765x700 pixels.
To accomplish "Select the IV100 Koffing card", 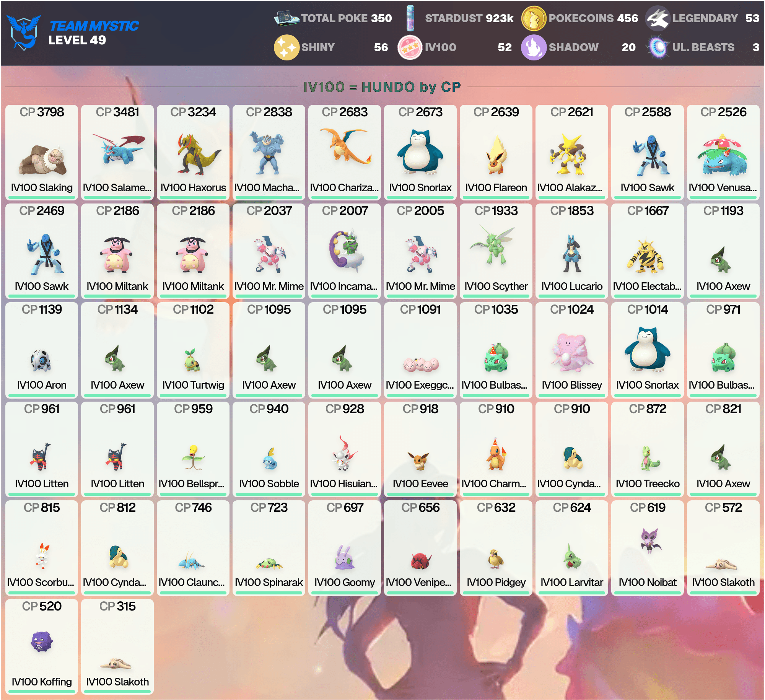I will pos(42,647).
